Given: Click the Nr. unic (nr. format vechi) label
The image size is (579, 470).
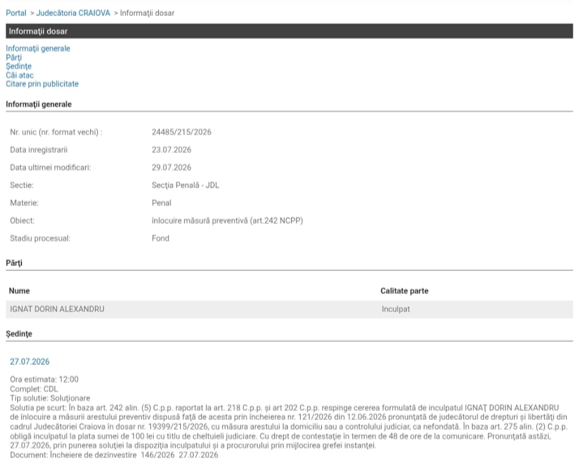Looking at the screenshot, I should point(56,132).
